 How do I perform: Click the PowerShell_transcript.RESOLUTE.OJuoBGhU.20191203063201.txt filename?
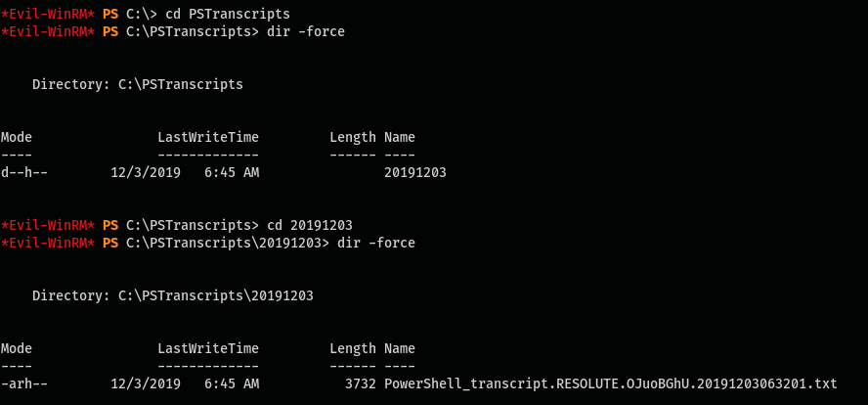tap(611, 383)
